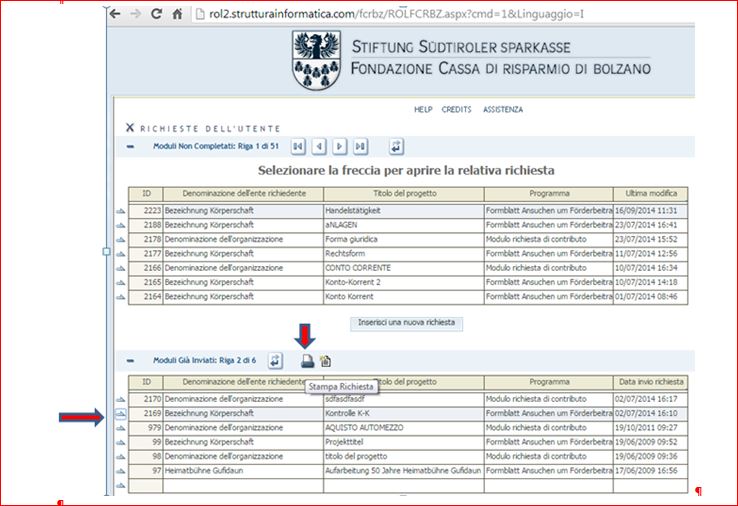Click the copy document icon beside printer
Viewport: 738px width, 506px height.
pos(325,361)
